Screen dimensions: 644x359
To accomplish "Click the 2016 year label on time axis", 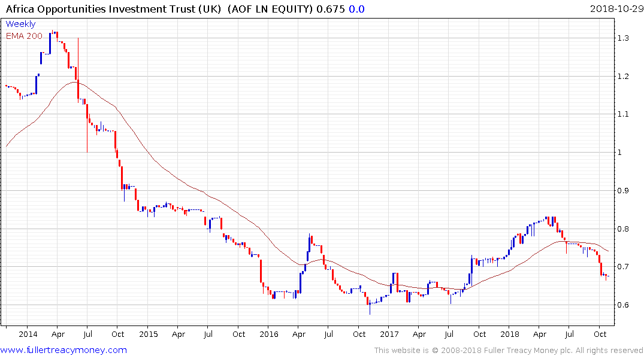I will (x=269, y=334).
